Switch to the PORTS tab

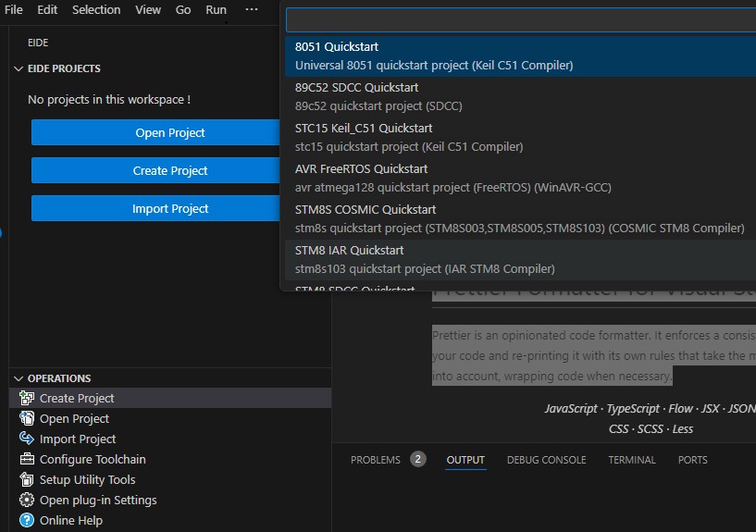pos(693,460)
